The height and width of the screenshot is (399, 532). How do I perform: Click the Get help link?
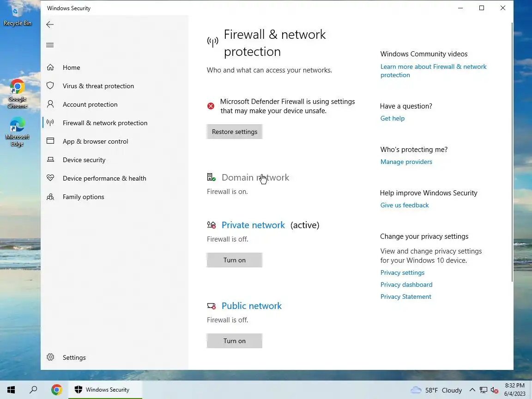pyautogui.click(x=392, y=118)
